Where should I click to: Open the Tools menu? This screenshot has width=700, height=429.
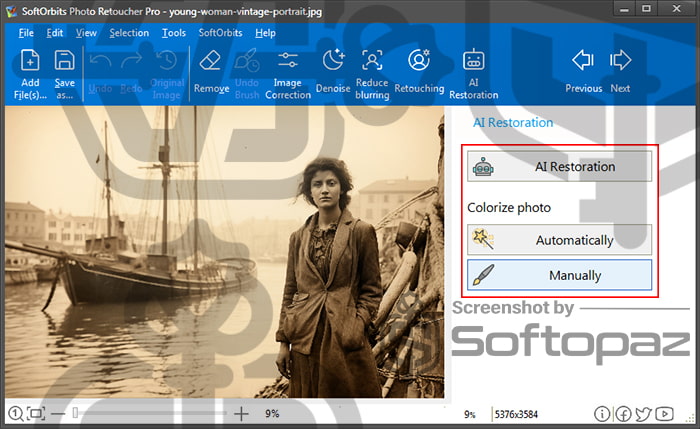pos(174,33)
